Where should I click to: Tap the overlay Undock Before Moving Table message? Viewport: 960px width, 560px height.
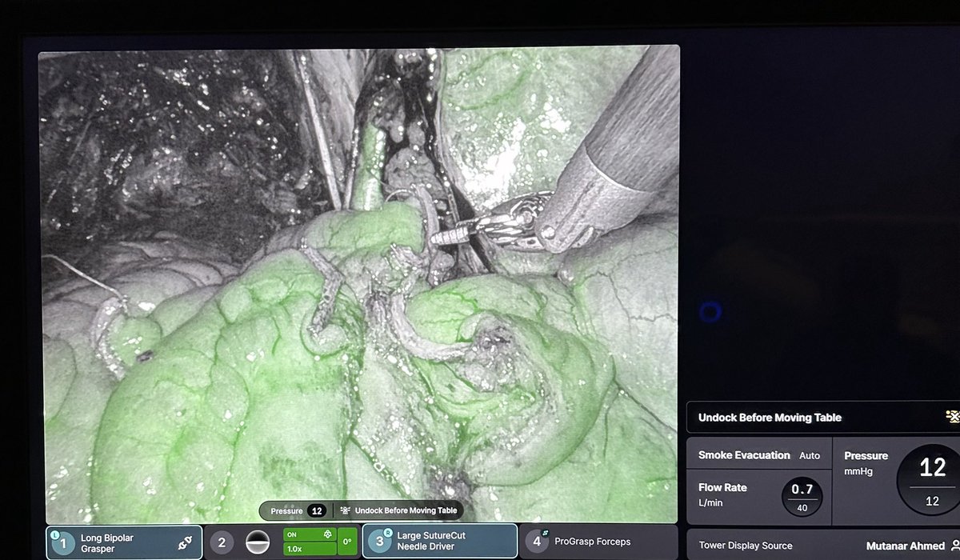click(406, 510)
